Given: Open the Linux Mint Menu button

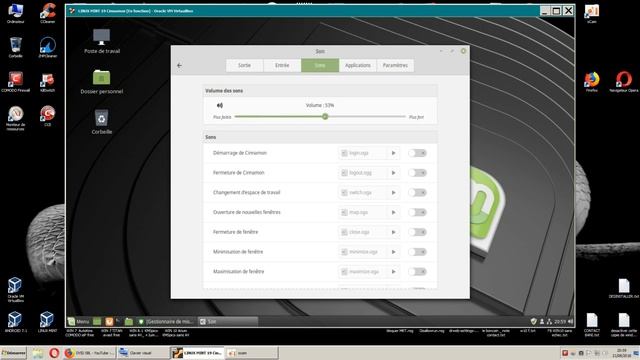Looking at the screenshot, I should 79,322.
